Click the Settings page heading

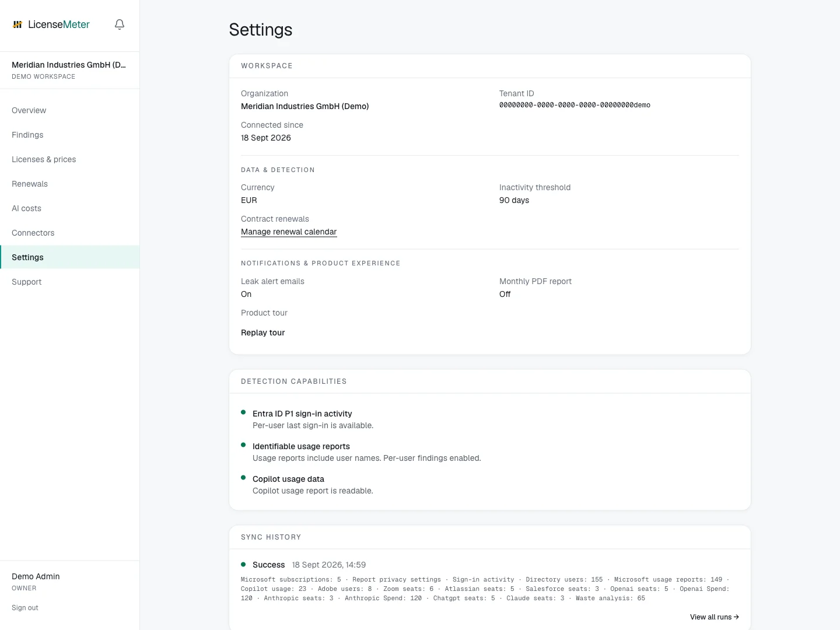pyautogui.click(x=261, y=30)
